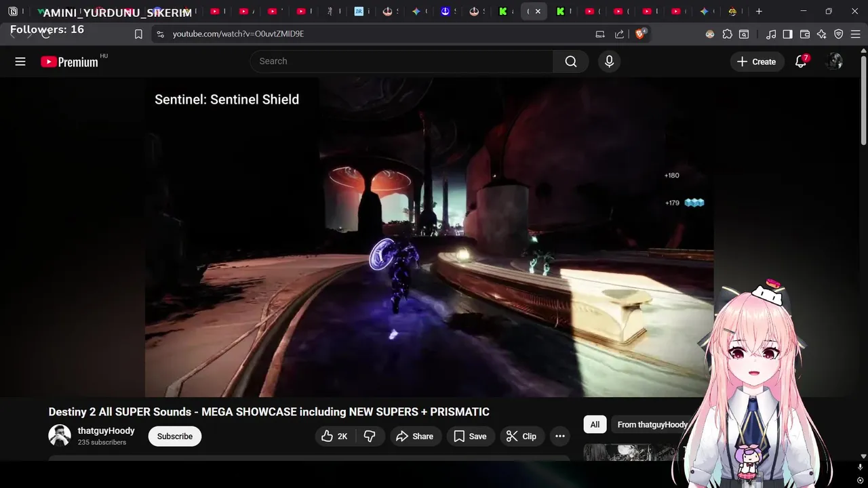This screenshot has height=488, width=868.
Task: Subscribe to thatguyHoody channel
Action: click(x=175, y=436)
